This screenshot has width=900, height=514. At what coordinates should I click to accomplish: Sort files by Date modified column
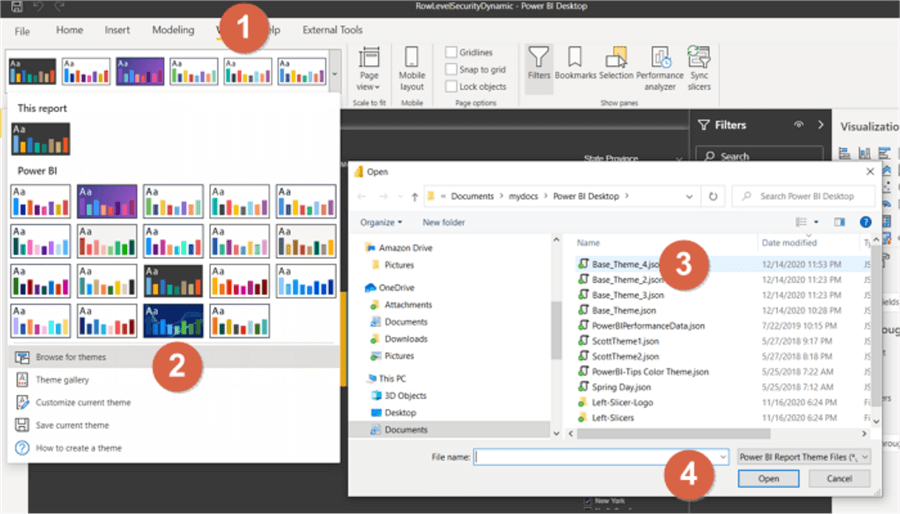[x=789, y=243]
